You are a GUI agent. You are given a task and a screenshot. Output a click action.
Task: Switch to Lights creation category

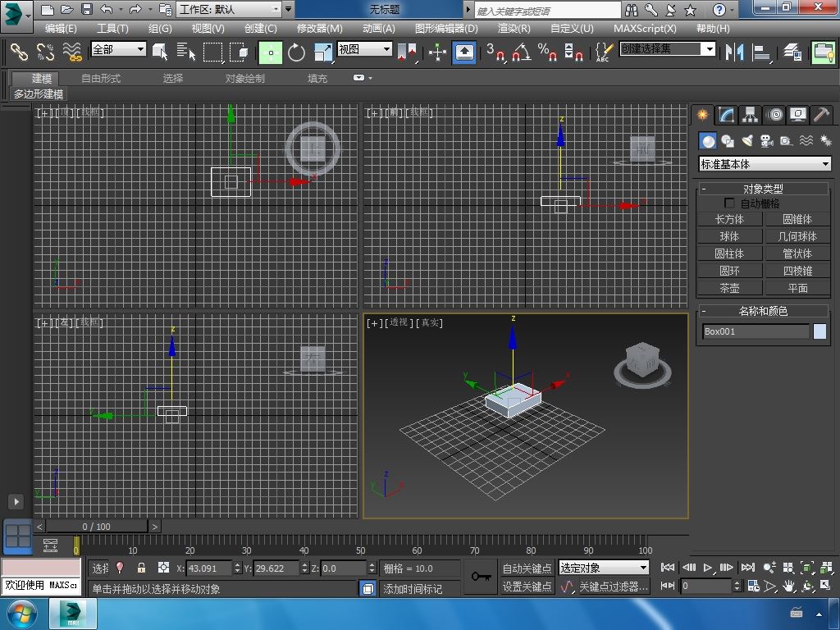[746, 141]
